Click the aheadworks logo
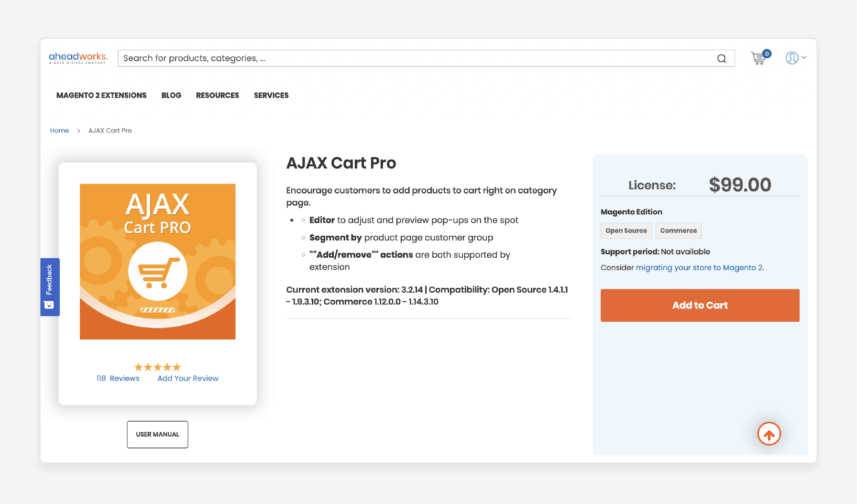Screen dimensions: 857x504 point(78,58)
